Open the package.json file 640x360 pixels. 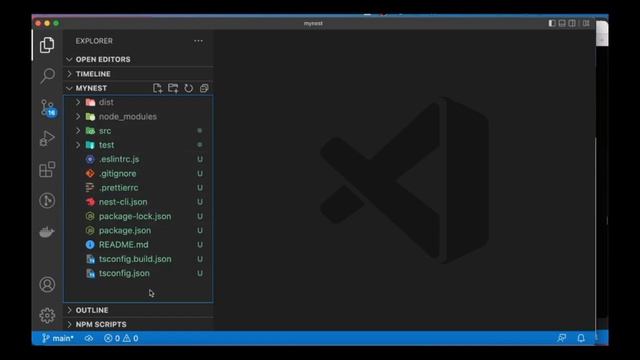click(138, 231)
